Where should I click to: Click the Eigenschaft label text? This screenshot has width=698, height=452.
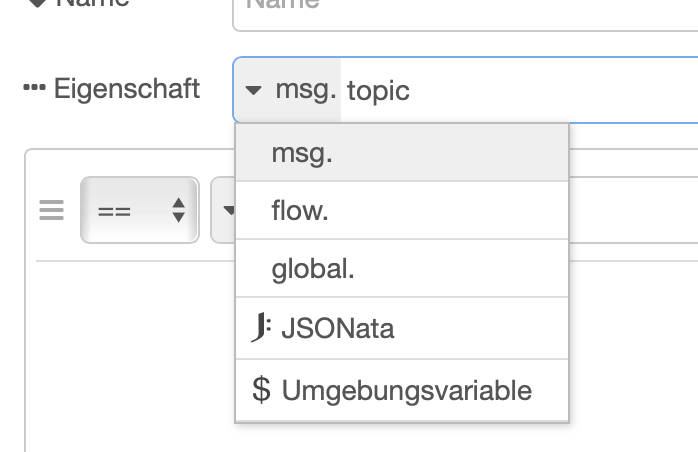(x=127, y=88)
